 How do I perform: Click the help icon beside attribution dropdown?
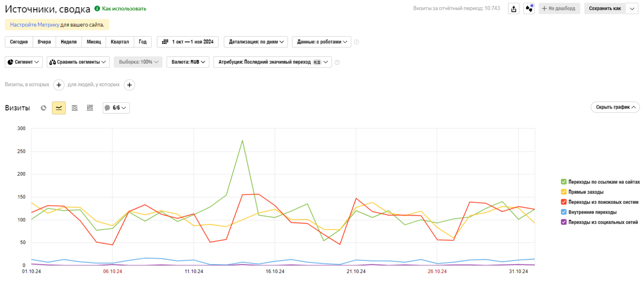tap(337, 62)
